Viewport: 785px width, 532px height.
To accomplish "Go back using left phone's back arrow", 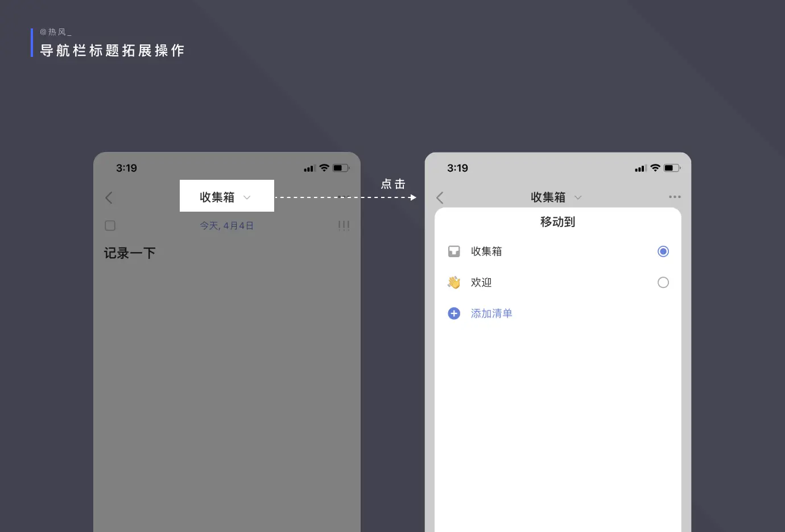I will click(109, 197).
